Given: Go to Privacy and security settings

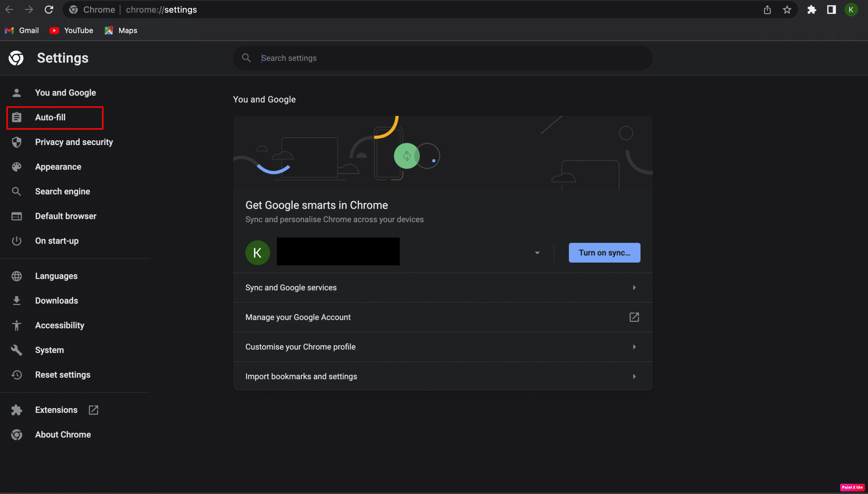Looking at the screenshot, I should (74, 142).
